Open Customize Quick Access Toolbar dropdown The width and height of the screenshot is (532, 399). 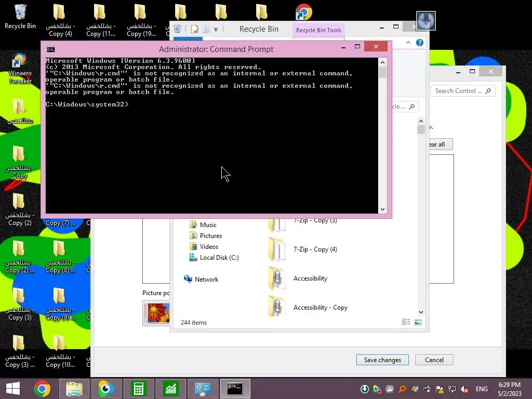point(216,30)
